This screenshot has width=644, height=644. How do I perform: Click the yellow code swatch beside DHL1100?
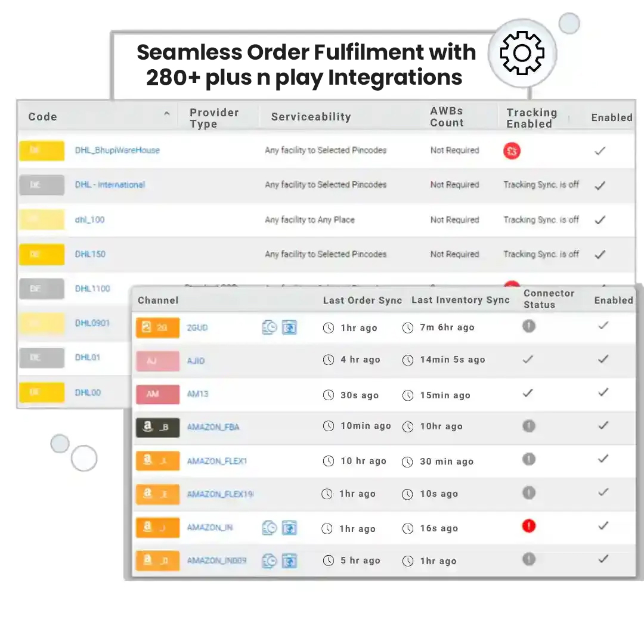pyautogui.click(x=41, y=289)
